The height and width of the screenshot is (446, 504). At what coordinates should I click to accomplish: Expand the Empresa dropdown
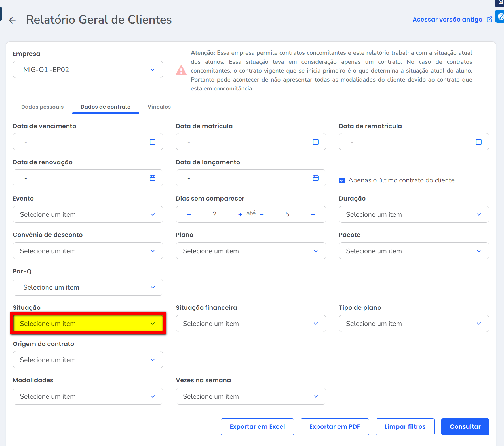(x=88, y=70)
